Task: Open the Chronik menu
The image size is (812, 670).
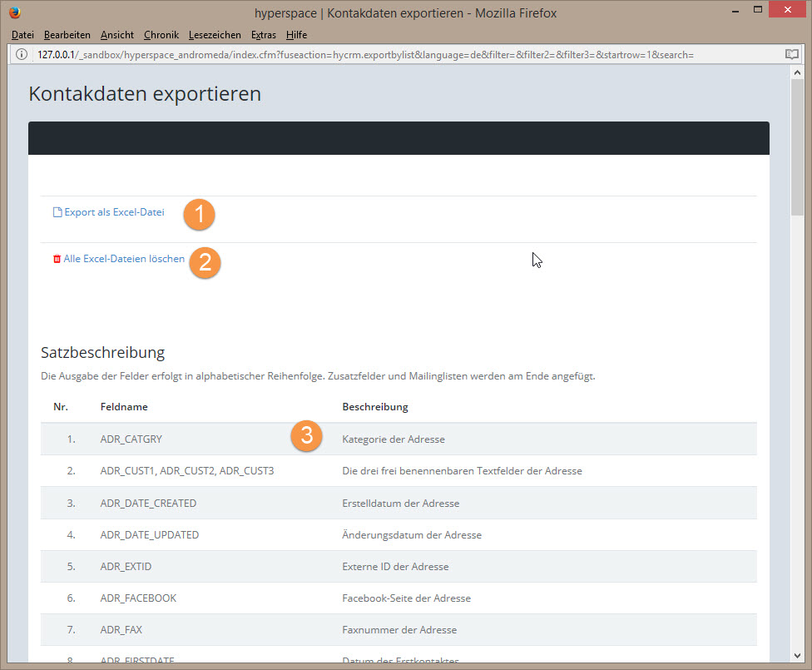Action: [161, 35]
